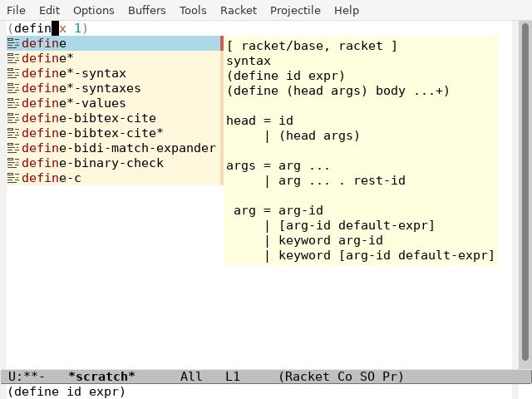Screen dimensions: 532x399
Task: Select 'define-binary-check' candidate
Action: pyautogui.click(x=113, y=163)
